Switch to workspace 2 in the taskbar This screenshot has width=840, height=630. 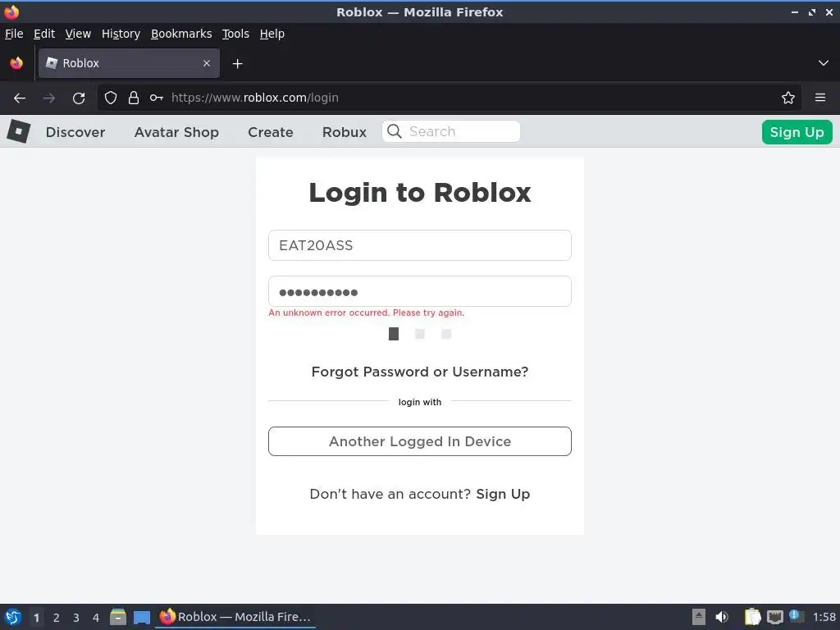click(x=57, y=618)
